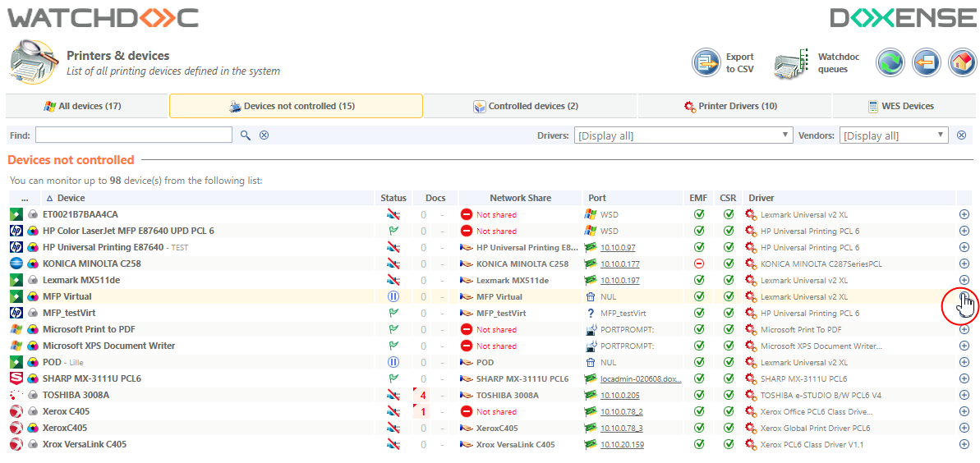Click the paused status icon of POD
This screenshot has width=980, height=463.
pos(393,362)
